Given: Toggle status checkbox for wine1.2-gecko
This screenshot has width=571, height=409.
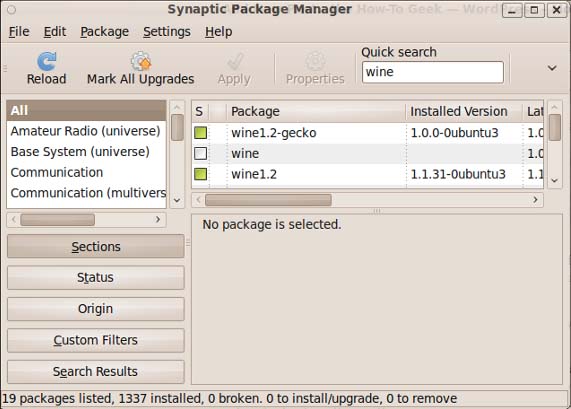Looking at the screenshot, I should [200, 133].
